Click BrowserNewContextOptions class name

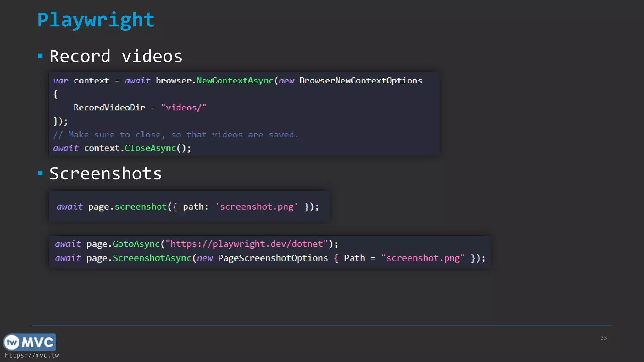[360, 80]
